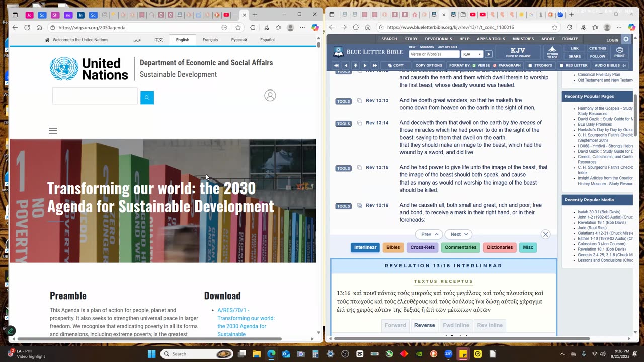Image resolution: width=644 pixels, height=362 pixels.
Task: Click the Blue Letter Bible logo
Action: coord(369,52)
